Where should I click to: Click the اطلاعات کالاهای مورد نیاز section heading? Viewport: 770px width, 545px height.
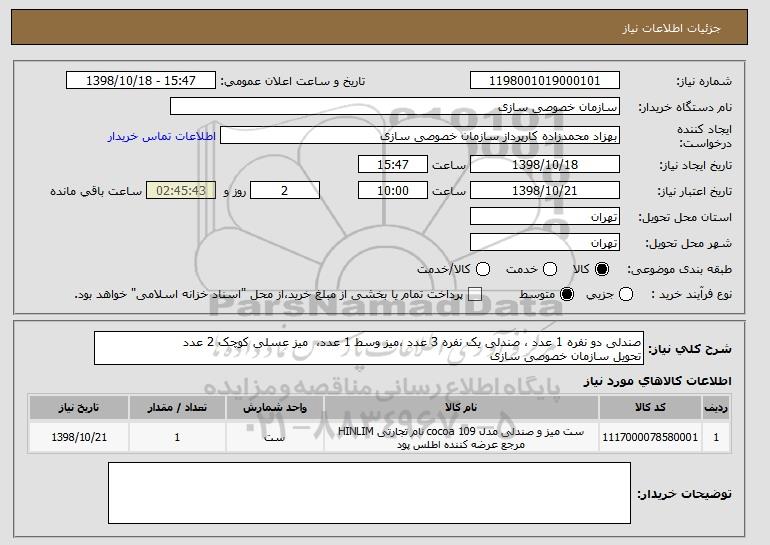click(x=658, y=381)
